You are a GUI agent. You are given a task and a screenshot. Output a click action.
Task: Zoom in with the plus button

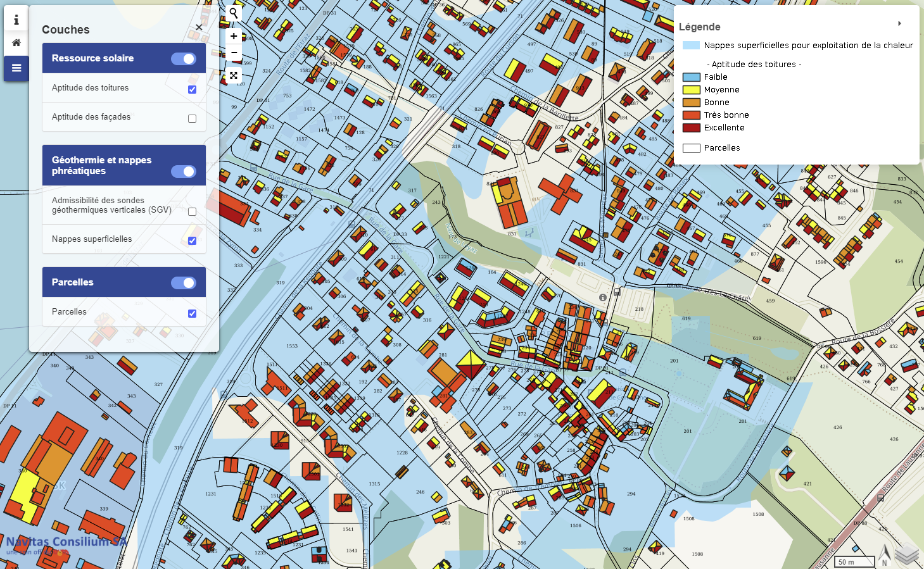[234, 36]
